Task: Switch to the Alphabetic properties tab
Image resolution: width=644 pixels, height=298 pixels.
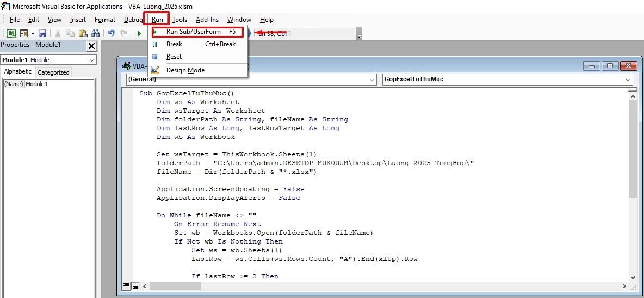Action: (17, 71)
